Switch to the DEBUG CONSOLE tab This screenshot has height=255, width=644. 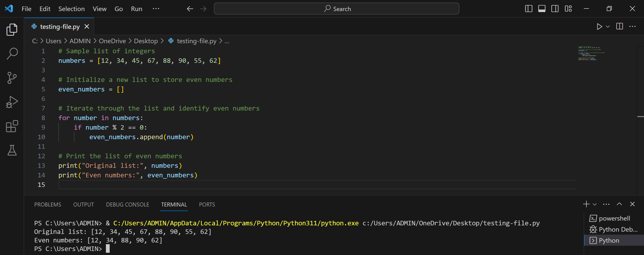[128, 205]
